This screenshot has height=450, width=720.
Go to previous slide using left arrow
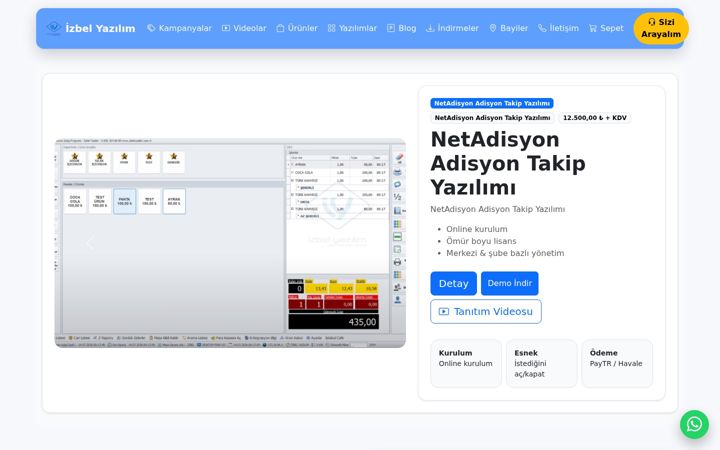point(90,243)
